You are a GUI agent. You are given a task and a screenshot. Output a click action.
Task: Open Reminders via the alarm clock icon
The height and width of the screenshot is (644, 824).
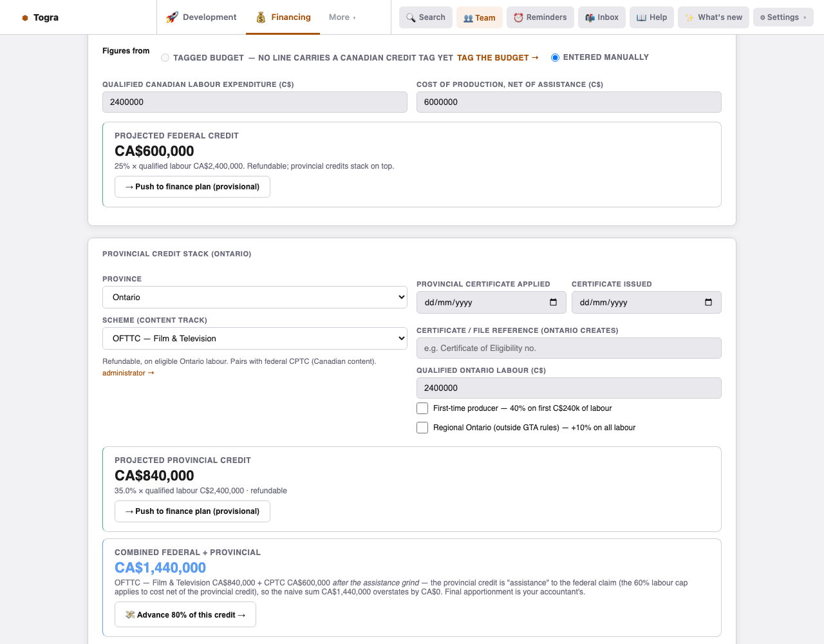pyautogui.click(x=518, y=17)
